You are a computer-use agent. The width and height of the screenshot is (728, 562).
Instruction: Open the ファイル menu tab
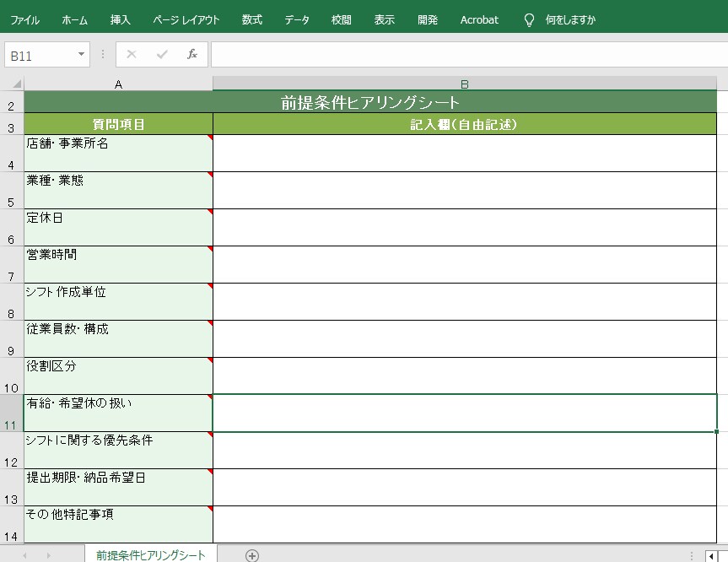point(24,20)
